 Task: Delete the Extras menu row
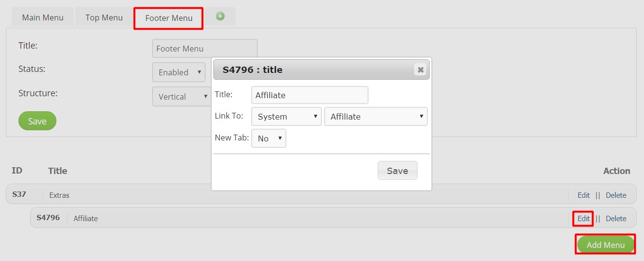[616, 195]
